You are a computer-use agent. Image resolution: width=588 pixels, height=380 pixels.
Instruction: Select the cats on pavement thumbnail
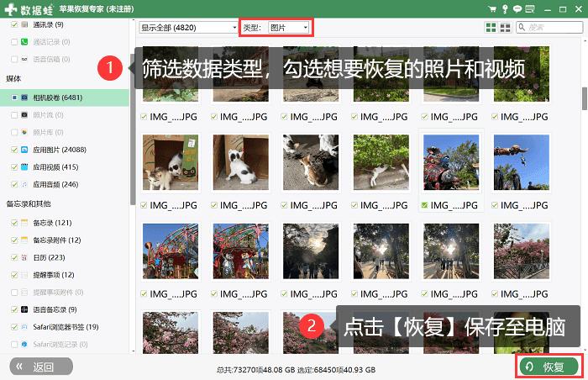[311, 162]
